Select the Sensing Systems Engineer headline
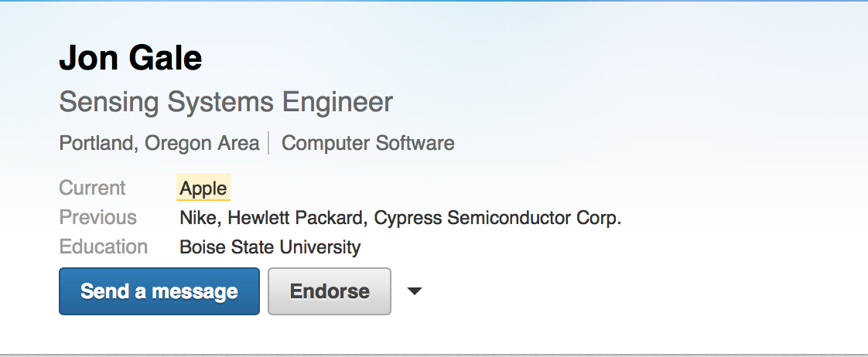The width and height of the screenshot is (868, 357). 226,102
